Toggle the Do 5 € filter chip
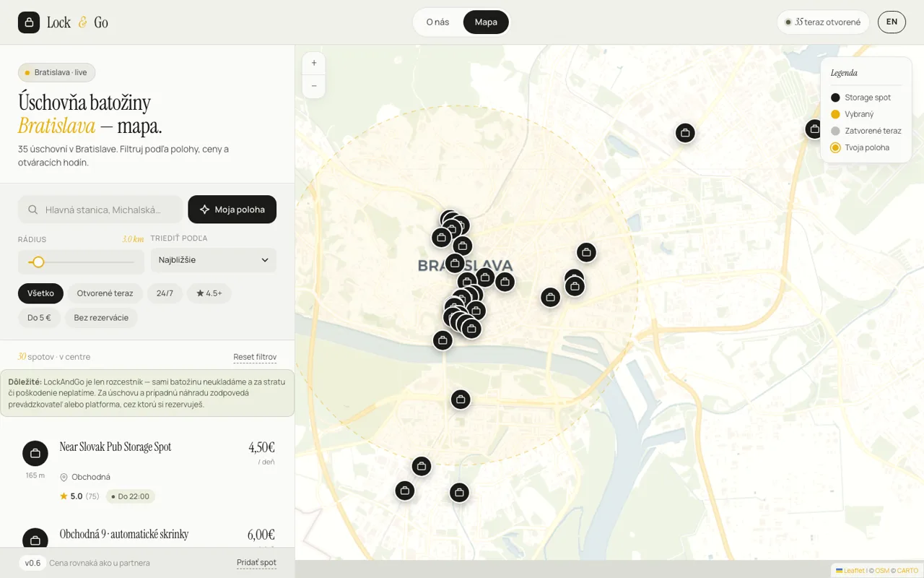This screenshot has width=924, height=578. pos(39,318)
